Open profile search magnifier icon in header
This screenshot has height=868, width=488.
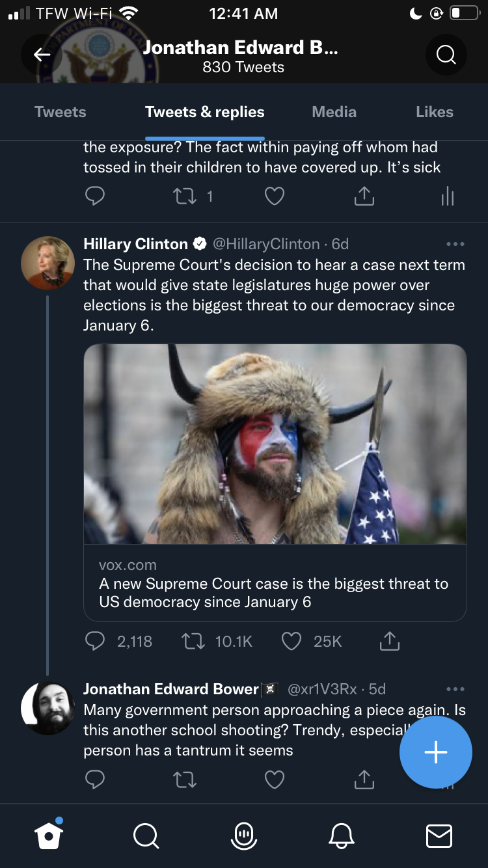[x=446, y=55]
